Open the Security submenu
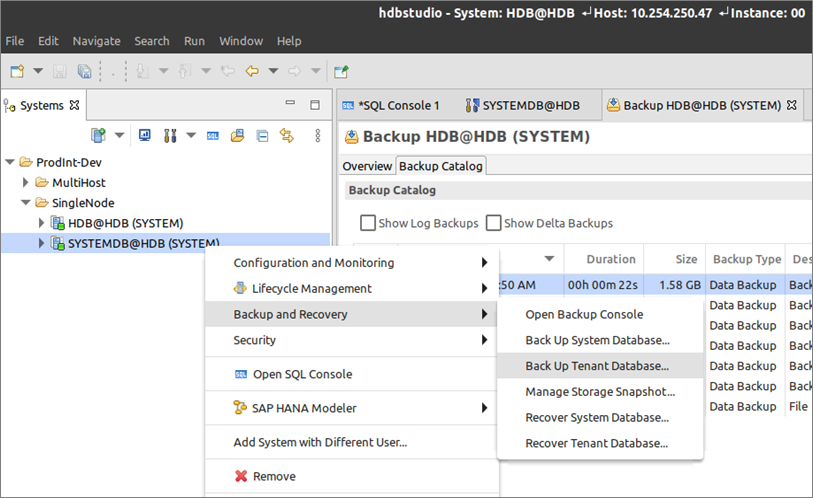 click(352, 340)
